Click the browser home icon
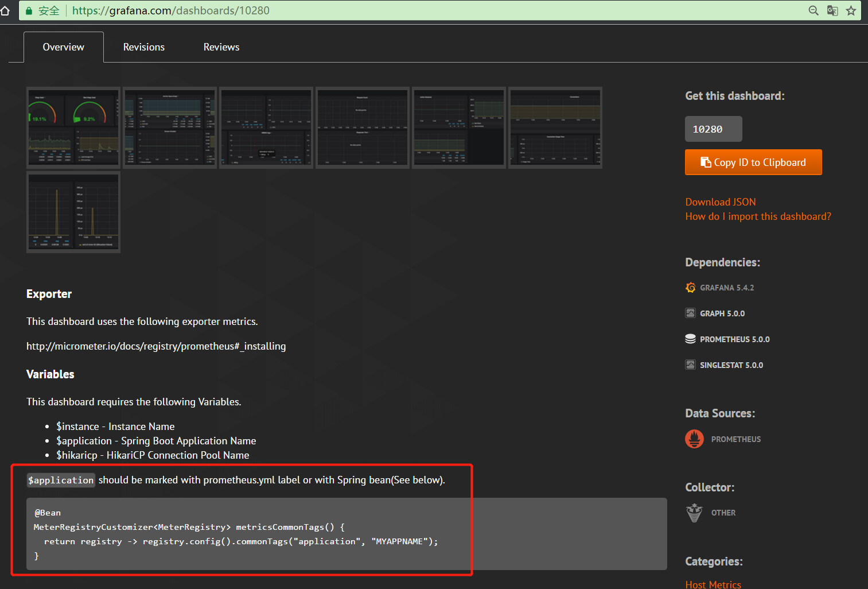The width and height of the screenshot is (868, 589). click(5, 10)
